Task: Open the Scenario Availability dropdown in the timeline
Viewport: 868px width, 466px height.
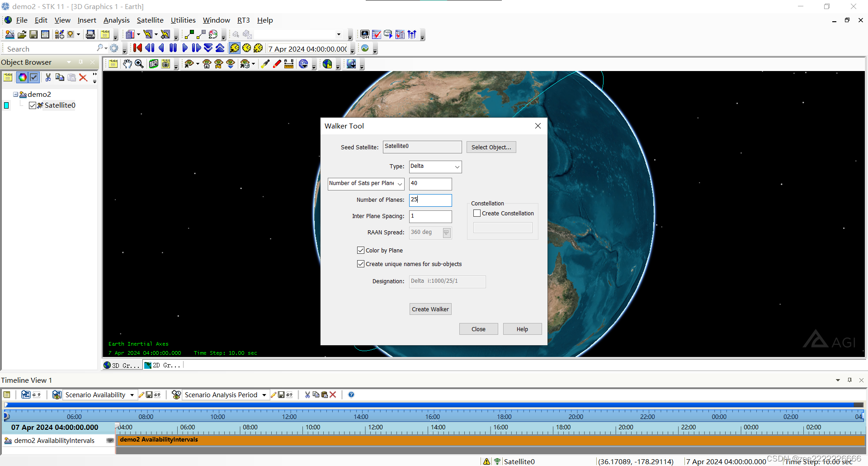Action: [132, 395]
